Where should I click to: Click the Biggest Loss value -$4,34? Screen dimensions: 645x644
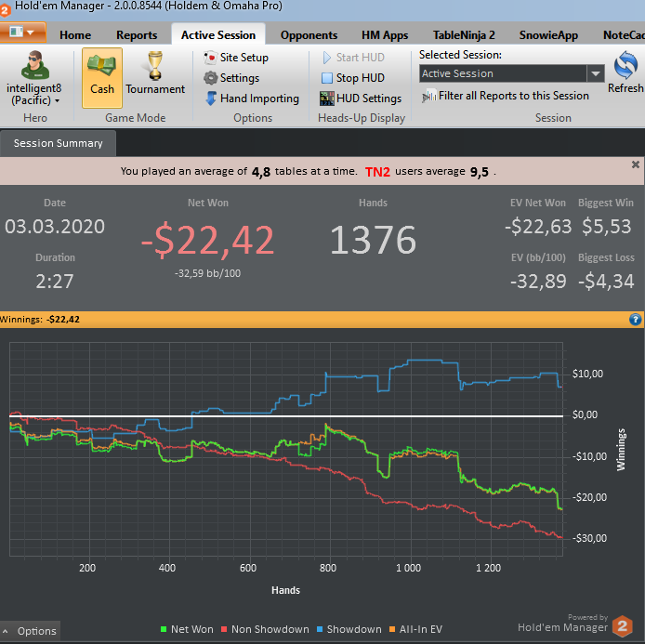pos(606,282)
